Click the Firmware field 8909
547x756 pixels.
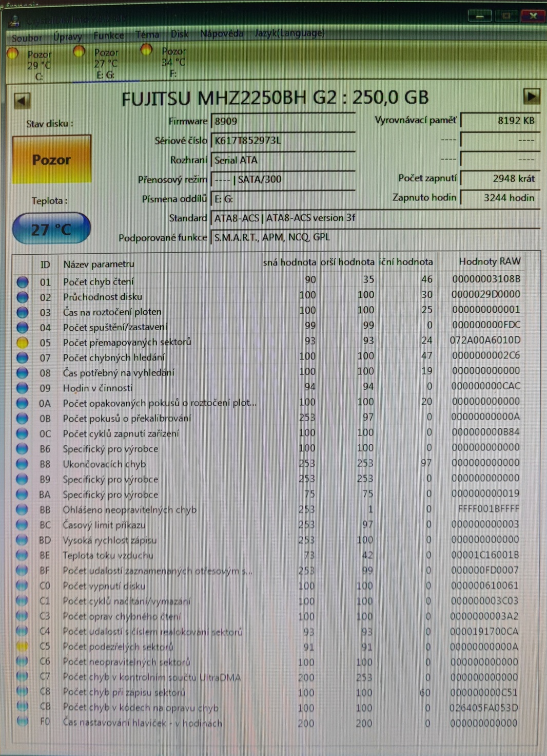283,121
